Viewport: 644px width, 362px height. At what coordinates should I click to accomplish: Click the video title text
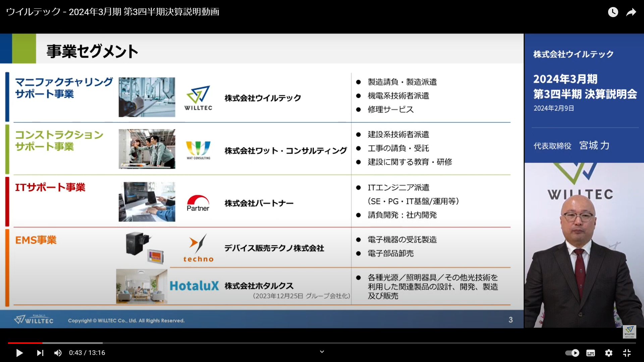113,12
